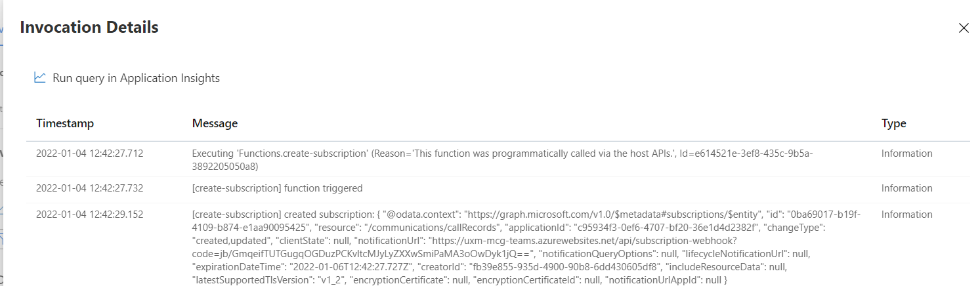Click Information type in created subscription row

(906, 214)
